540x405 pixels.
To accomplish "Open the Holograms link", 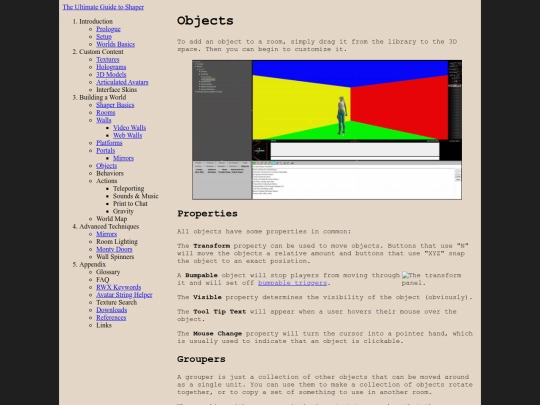I will point(111,67).
